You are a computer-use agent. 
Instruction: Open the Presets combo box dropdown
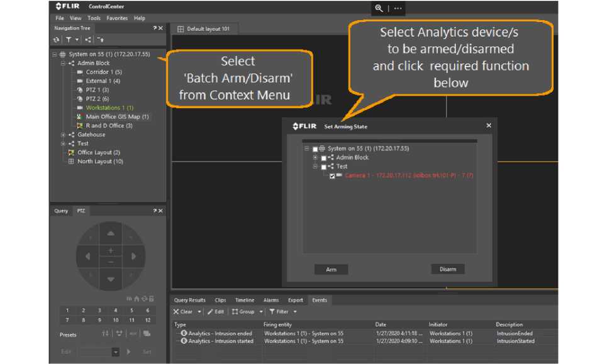pyautogui.click(x=116, y=352)
